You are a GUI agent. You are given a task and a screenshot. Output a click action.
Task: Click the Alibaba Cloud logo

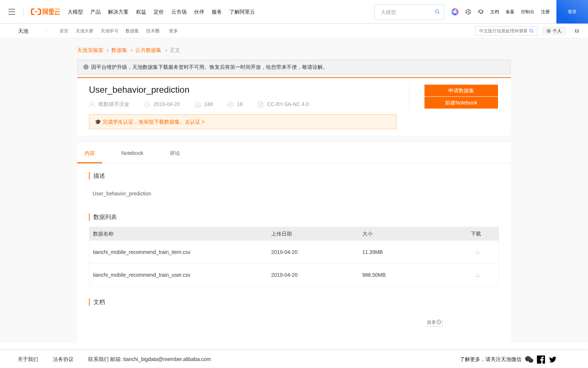(45, 12)
